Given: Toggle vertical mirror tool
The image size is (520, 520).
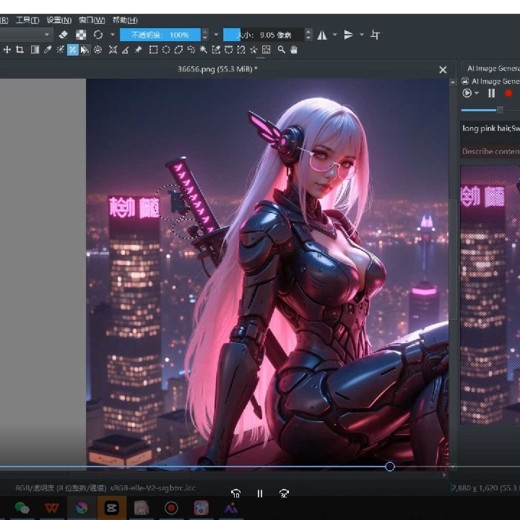Looking at the screenshot, I should click(349, 35).
